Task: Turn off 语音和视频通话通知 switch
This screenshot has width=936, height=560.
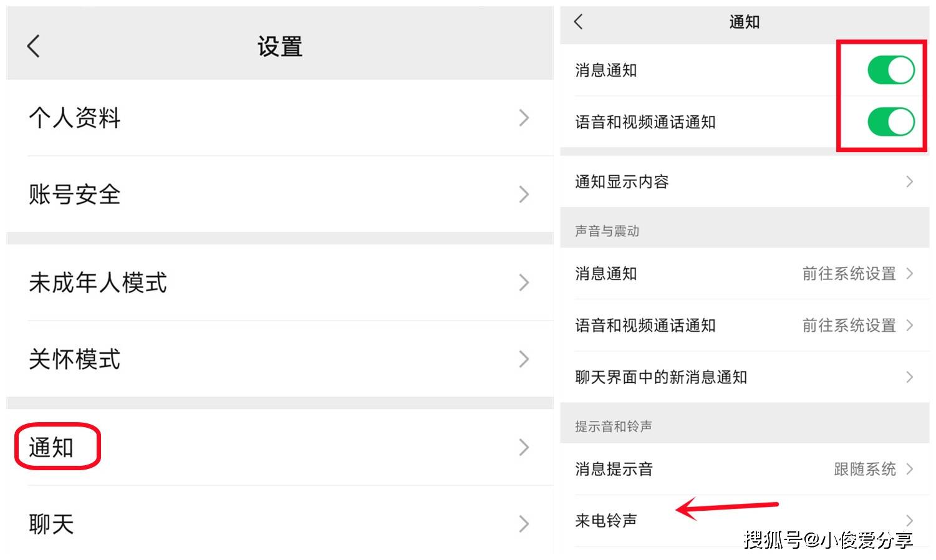Action: 890,122
